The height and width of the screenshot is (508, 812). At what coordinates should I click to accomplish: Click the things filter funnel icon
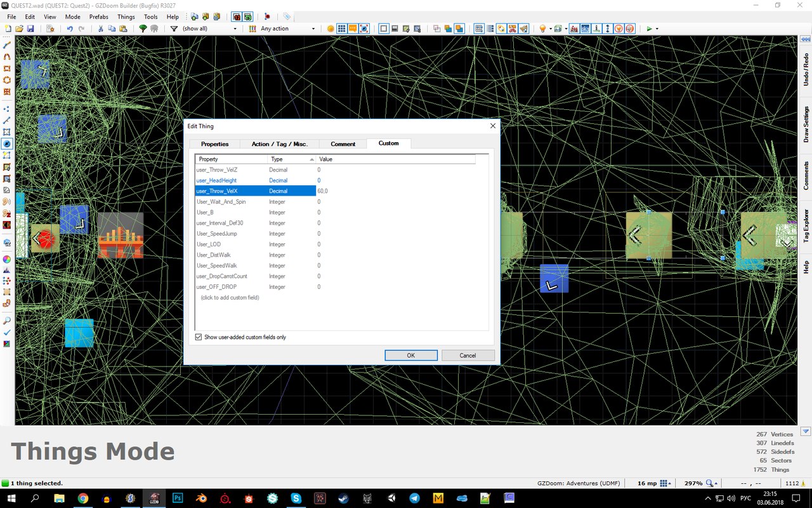coord(174,29)
